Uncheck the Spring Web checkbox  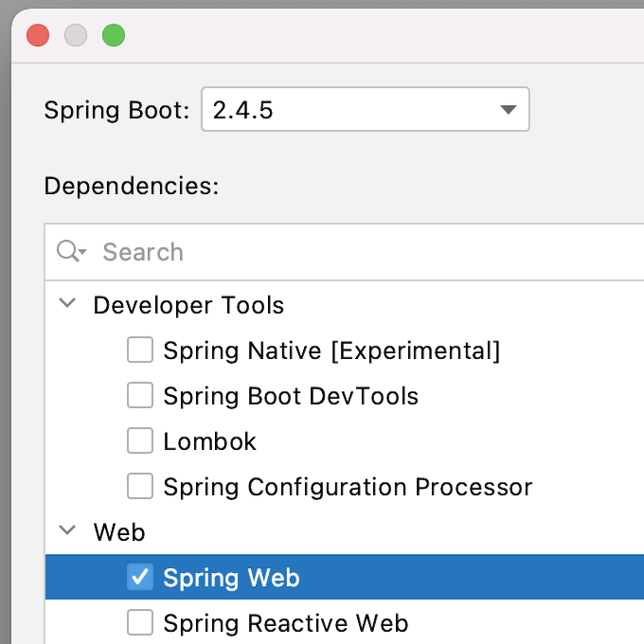pyautogui.click(x=140, y=578)
